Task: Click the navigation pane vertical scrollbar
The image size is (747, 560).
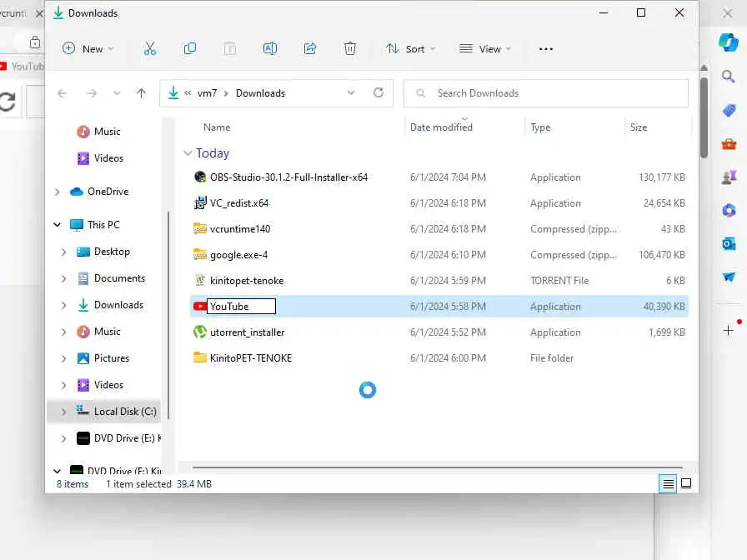Action: pos(168,314)
